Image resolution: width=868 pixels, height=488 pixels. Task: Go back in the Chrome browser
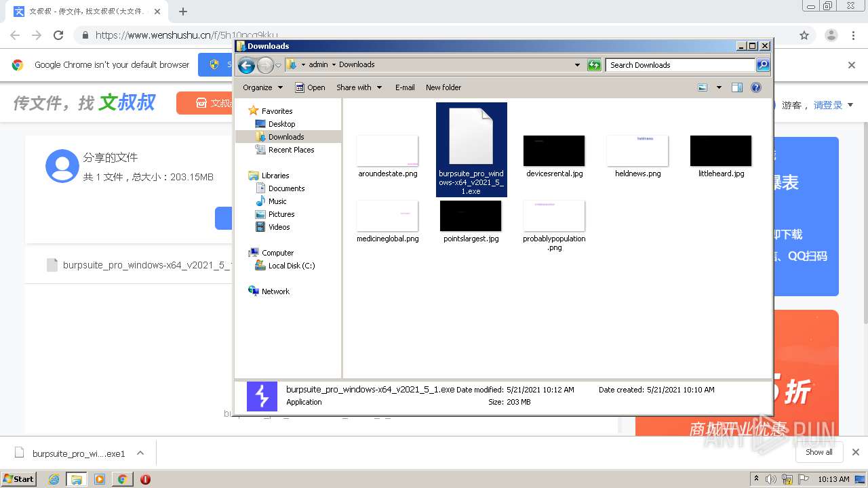tap(15, 35)
